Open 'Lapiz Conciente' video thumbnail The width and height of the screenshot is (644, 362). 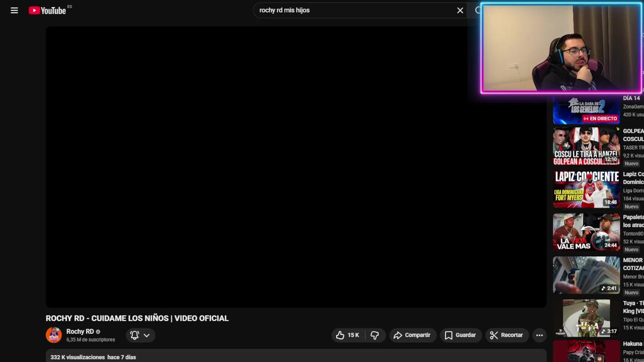[x=587, y=190]
